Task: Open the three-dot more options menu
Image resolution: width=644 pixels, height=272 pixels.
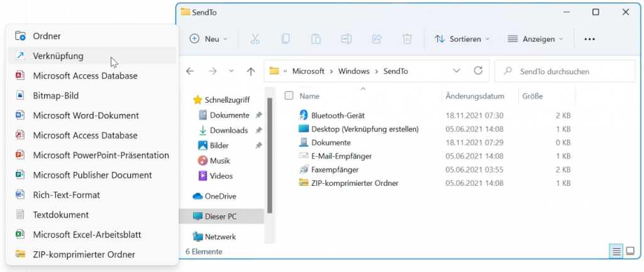Action: pyautogui.click(x=589, y=40)
